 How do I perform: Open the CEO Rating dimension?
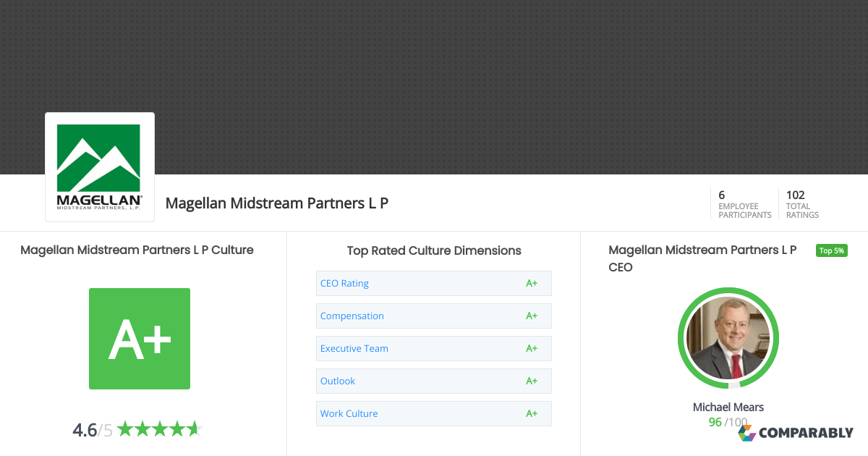(344, 283)
